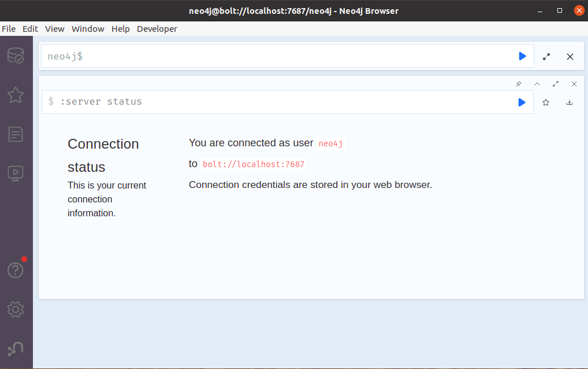Open the Help panel with the notification dot
This screenshot has height=369, width=588.
point(15,270)
